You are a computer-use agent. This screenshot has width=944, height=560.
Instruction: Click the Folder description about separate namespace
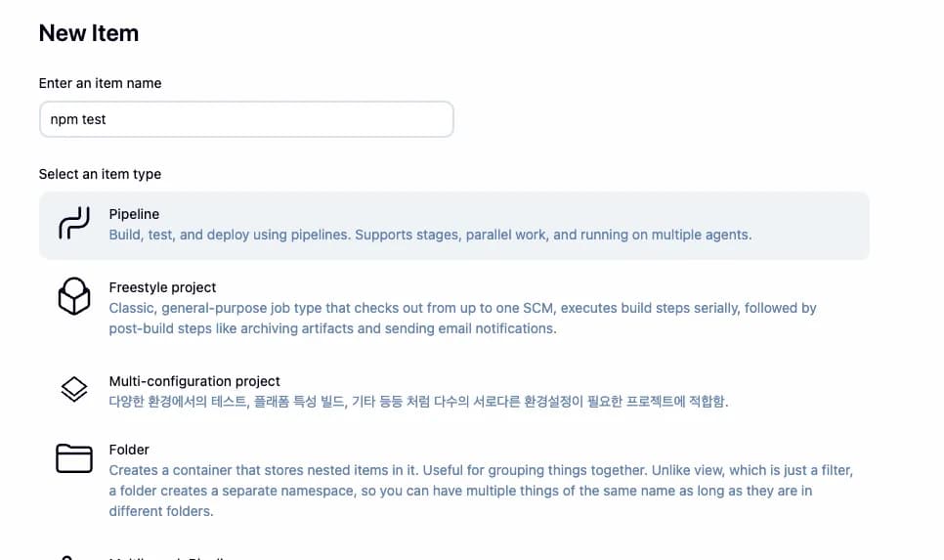[481, 491]
